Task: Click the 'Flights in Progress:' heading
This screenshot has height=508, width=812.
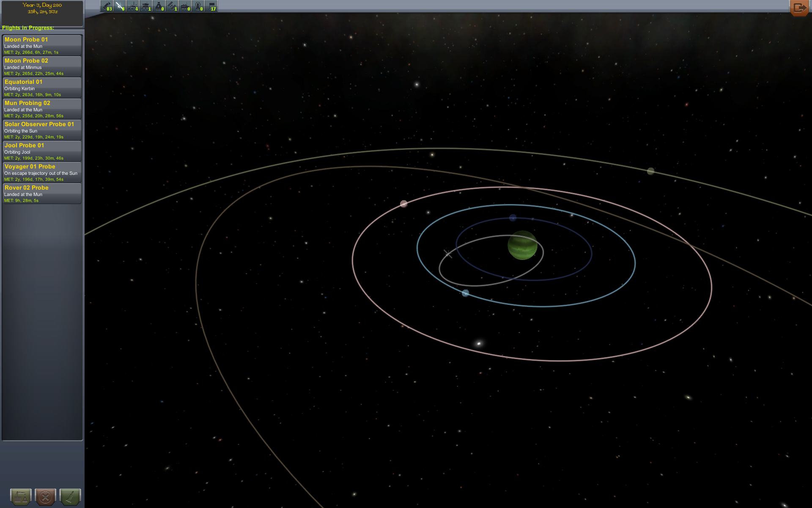Action: pos(28,28)
